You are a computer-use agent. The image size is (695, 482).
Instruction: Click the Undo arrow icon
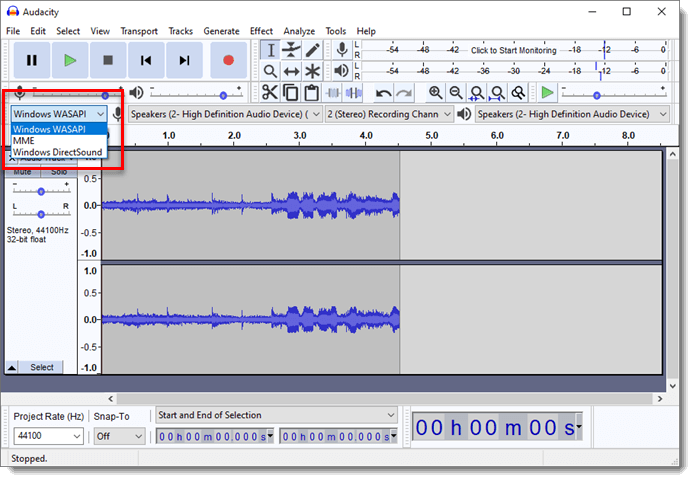383,93
